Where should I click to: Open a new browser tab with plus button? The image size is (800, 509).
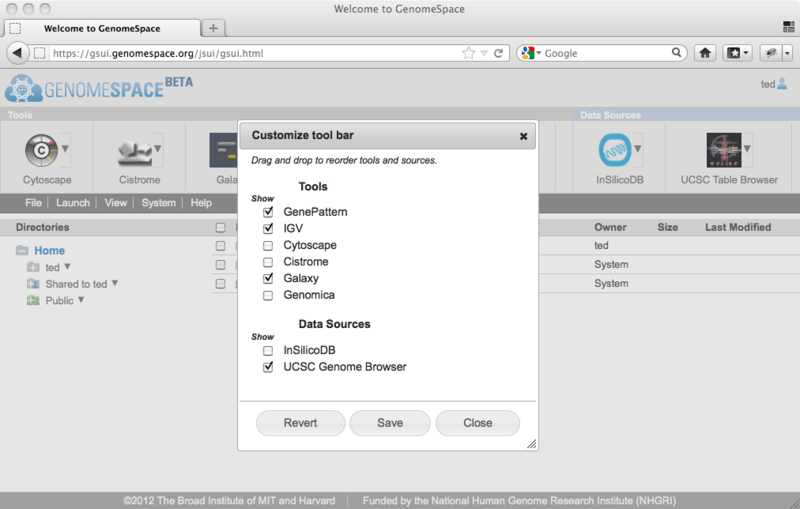(x=213, y=28)
